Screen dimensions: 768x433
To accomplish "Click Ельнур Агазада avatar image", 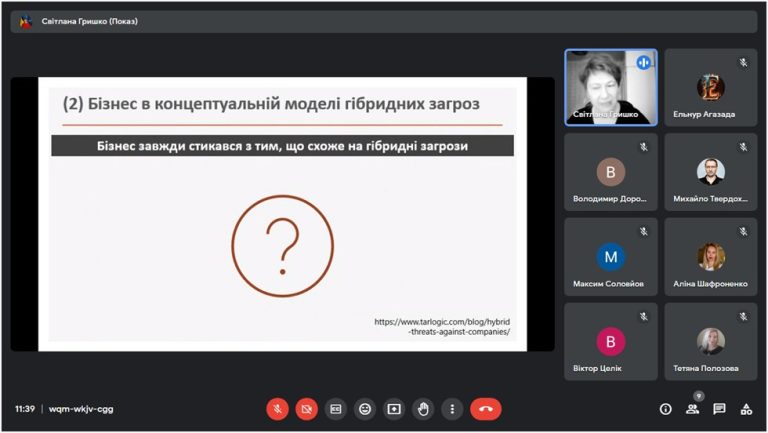I will click(x=711, y=87).
